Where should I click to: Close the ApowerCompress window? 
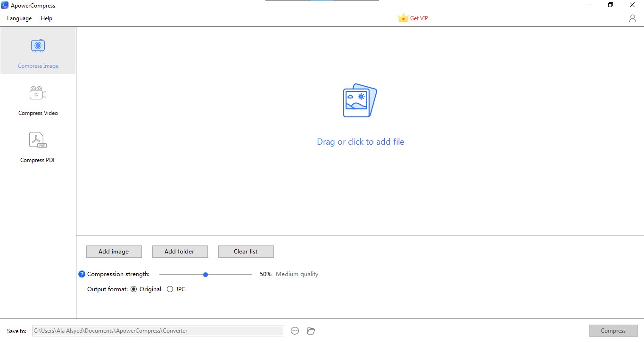[633, 5]
